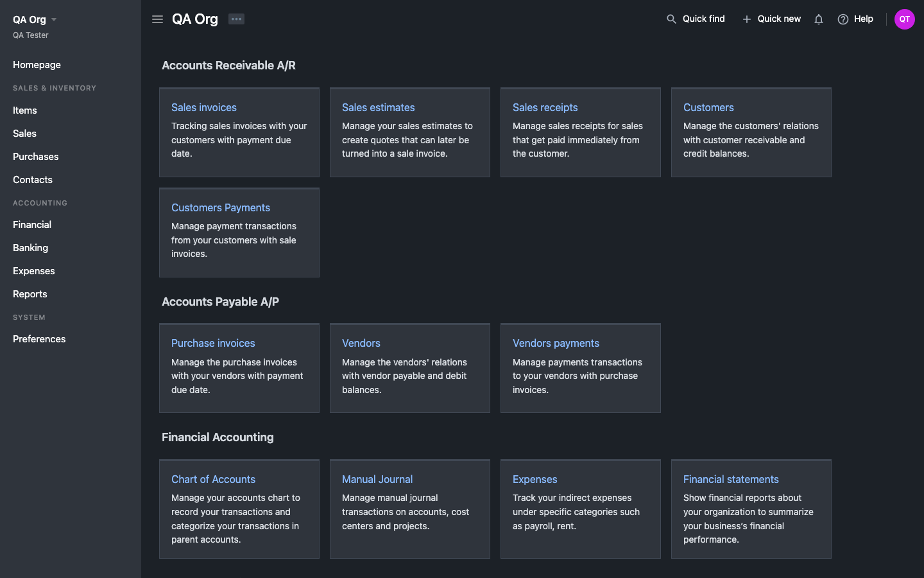Open Financial statements link
This screenshot has height=578, width=924.
pos(731,479)
